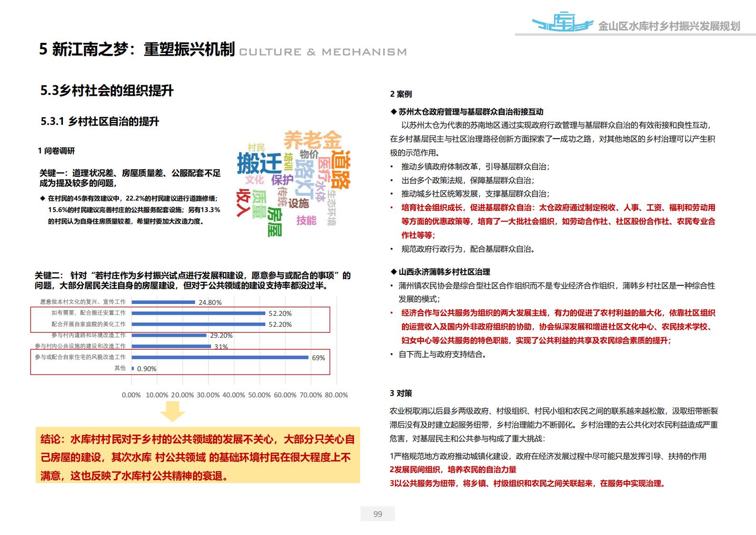Select subheading 5.3.1 乡村社区自治的提升
This screenshot has height=535, width=756.
point(100,121)
